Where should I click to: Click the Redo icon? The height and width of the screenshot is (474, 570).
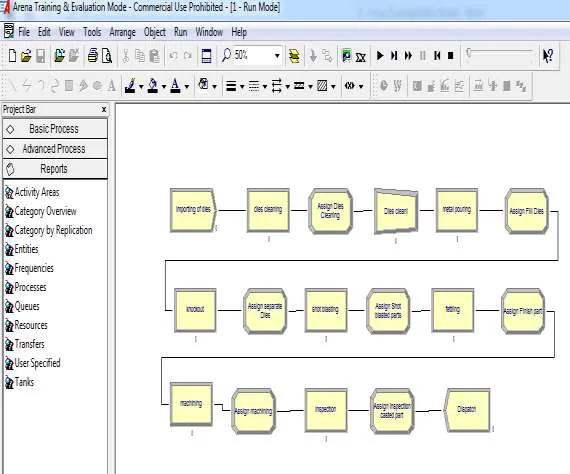click(188, 56)
